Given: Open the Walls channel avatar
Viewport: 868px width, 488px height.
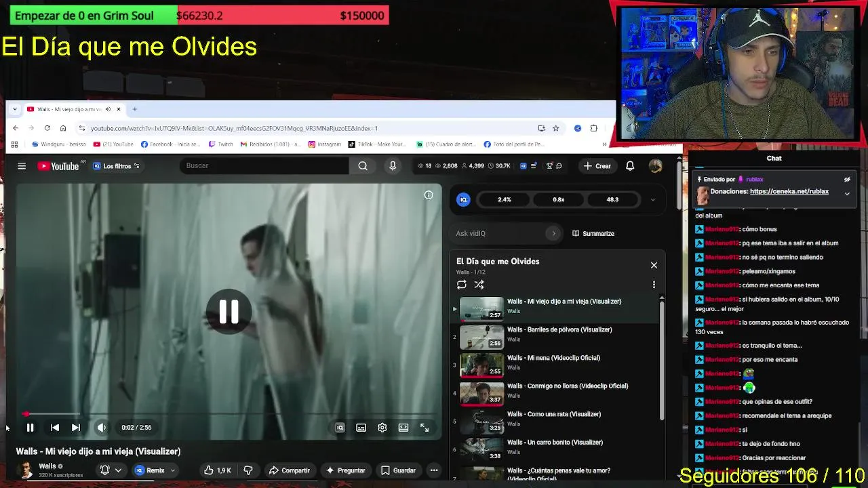Looking at the screenshot, I should coord(26,470).
